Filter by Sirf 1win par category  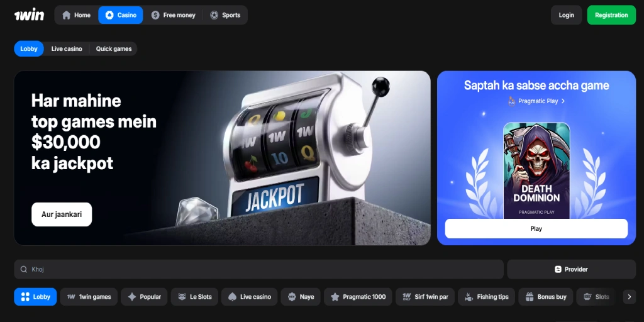click(425, 297)
